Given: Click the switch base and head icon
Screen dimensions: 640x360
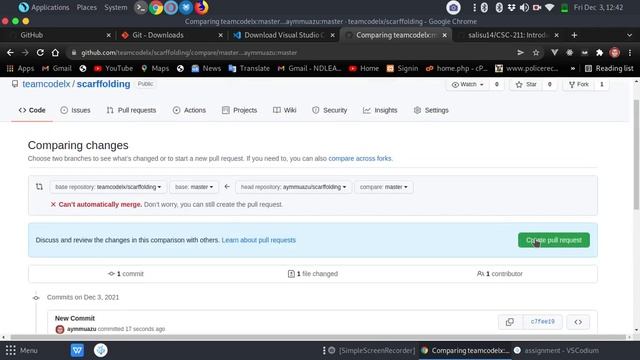Looking at the screenshot, I should pos(39,187).
